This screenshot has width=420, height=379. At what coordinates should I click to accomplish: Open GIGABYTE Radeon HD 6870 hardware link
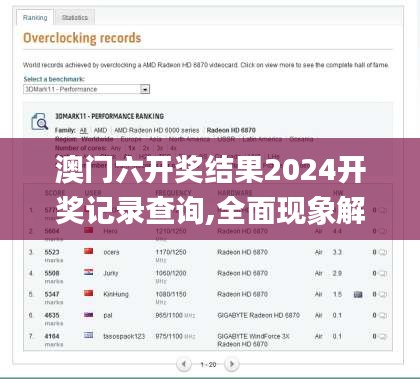(x=258, y=315)
